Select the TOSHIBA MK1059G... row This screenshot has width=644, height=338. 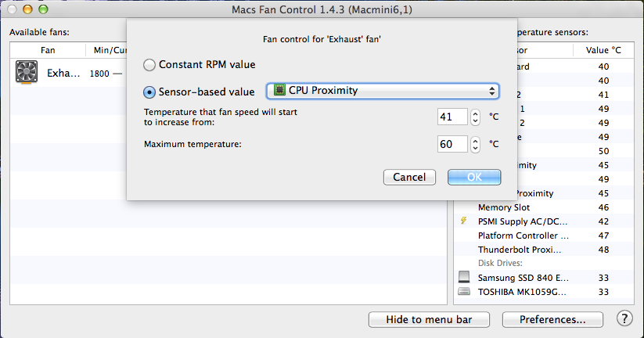click(544, 292)
